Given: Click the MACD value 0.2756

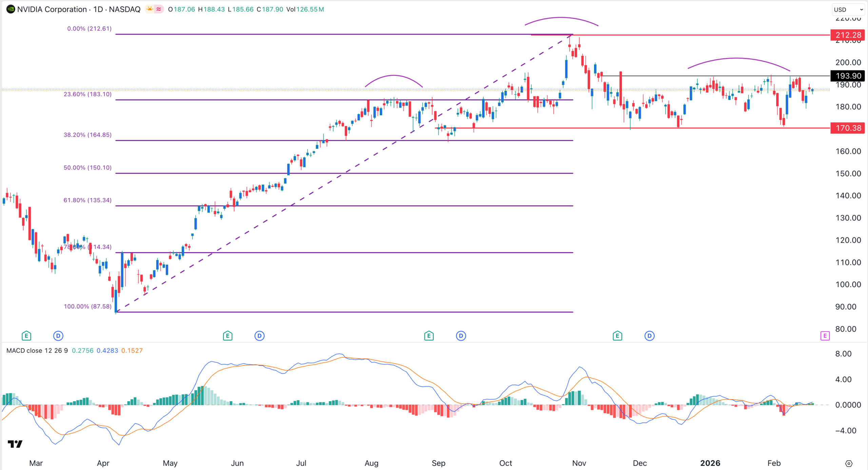Looking at the screenshot, I should point(83,350).
